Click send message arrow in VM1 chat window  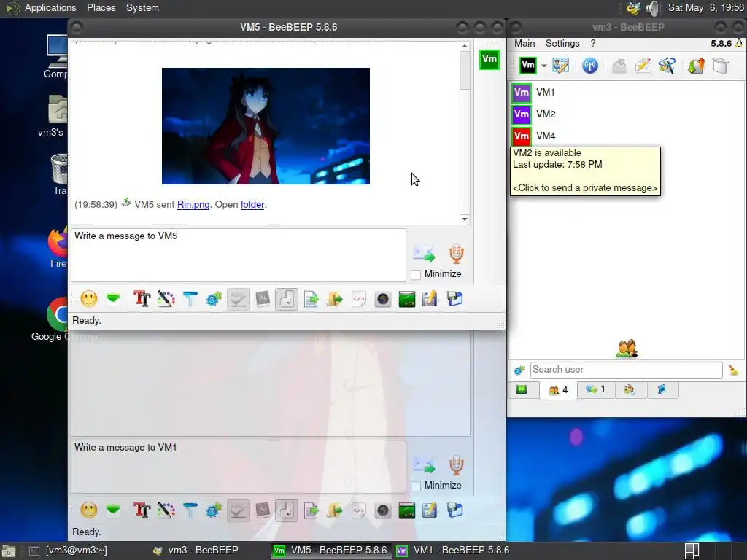click(x=424, y=464)
